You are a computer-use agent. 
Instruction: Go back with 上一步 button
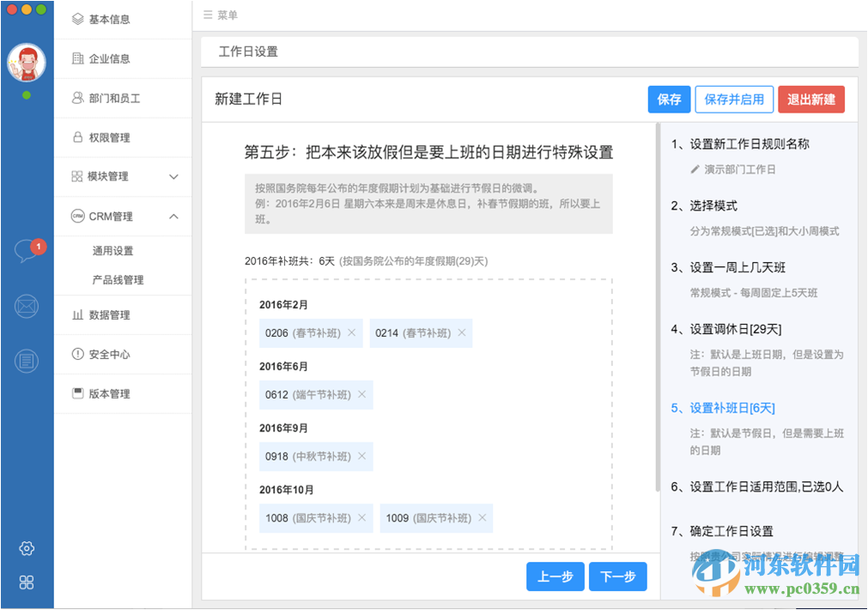click(x=555, y=576)
